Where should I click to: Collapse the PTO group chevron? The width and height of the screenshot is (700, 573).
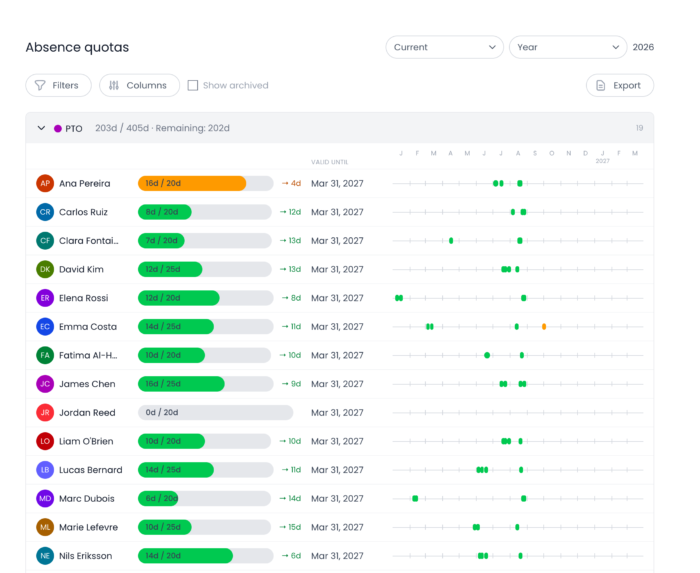[41, 128]
